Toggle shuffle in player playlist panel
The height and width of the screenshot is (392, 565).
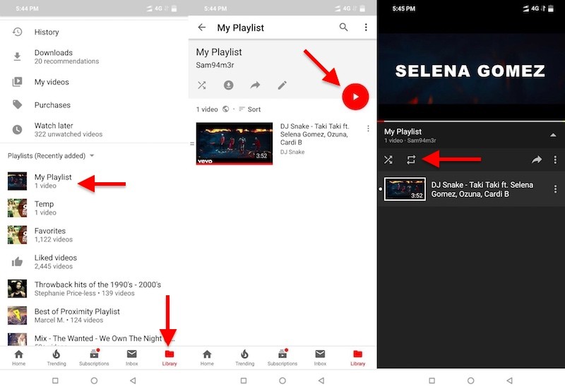coord(388,160)
